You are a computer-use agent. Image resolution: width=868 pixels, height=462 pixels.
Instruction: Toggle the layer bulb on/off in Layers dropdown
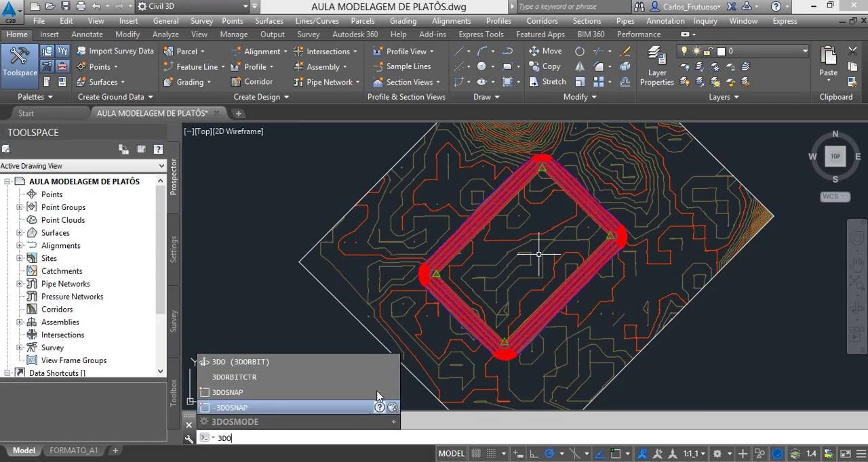(x=684, y=51)
